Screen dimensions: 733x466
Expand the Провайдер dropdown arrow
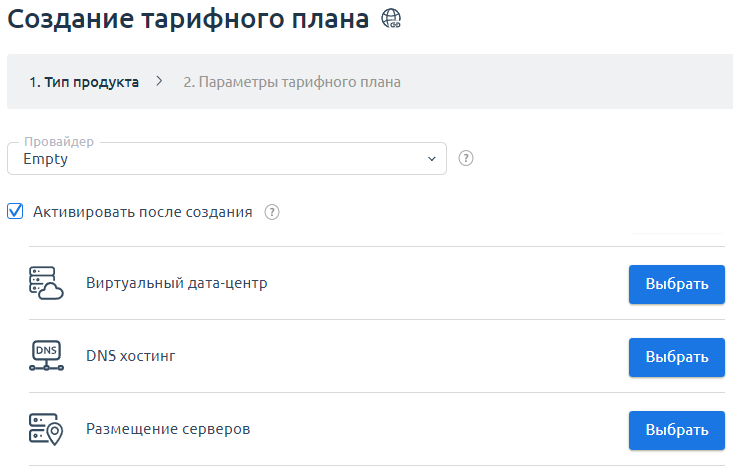(431, 158)
